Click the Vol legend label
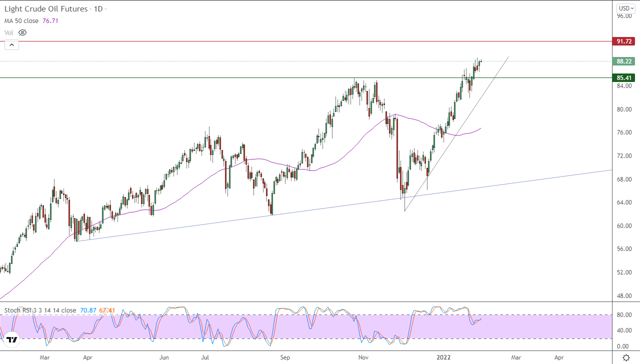The width and height of the screenshot is (640, 364). 9,32
